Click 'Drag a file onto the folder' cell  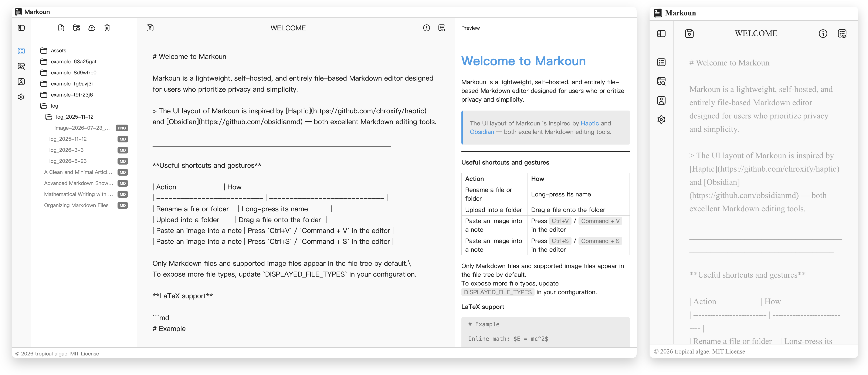point(578,210)
